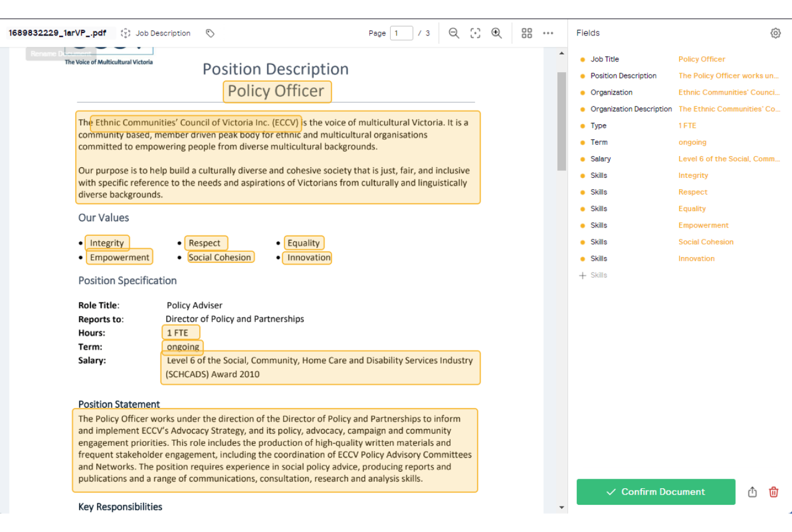Click the tag icon next to Job Description
The width and height of the screenshot is (792, 532).
click(x=210, y=33)
